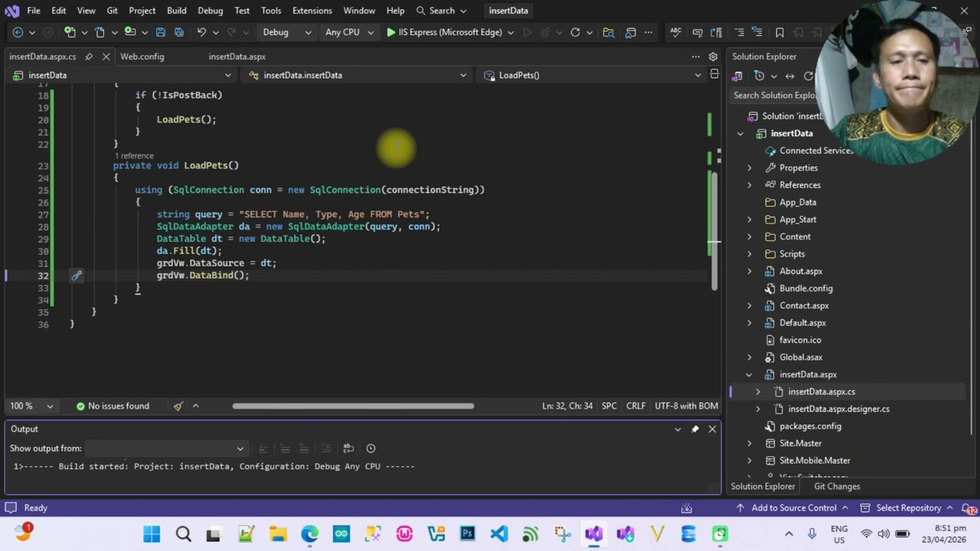
Task: Click the SPC indentation indicator
Action: (x=609, y=406)
